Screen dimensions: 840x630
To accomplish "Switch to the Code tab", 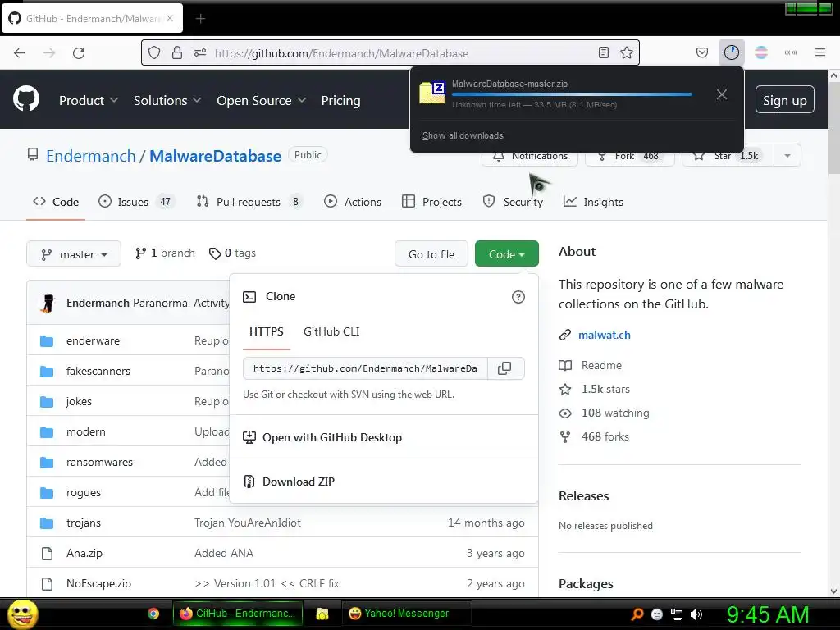I will click(x=56, y=202).
